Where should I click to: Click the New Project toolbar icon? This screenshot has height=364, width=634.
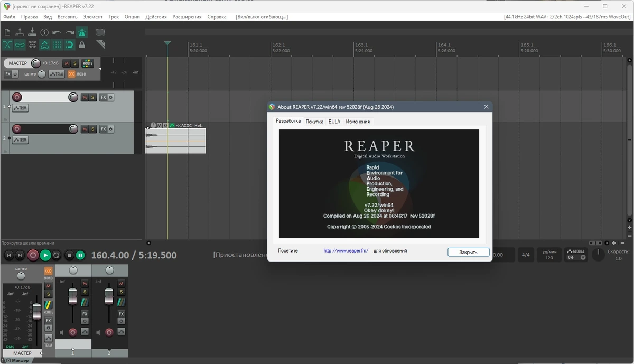click(x=7, y=32)
